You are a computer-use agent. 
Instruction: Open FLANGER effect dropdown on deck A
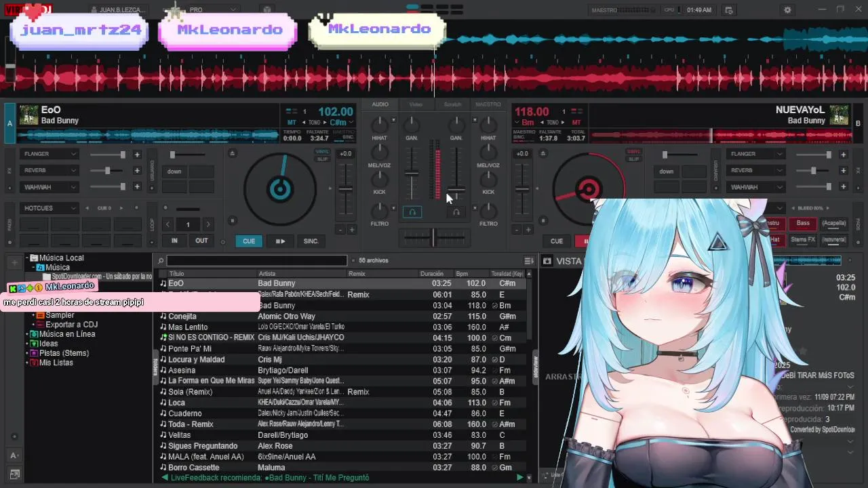50,154
